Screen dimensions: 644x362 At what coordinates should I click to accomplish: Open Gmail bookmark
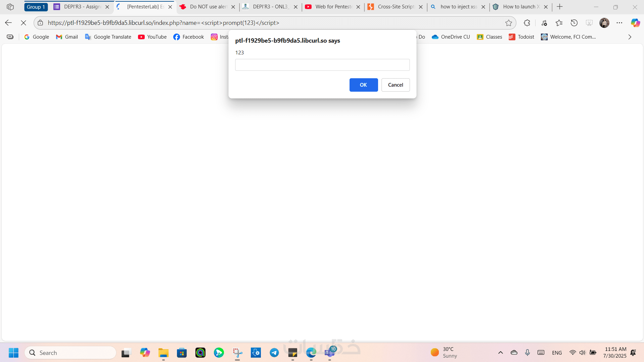(67, 37)
